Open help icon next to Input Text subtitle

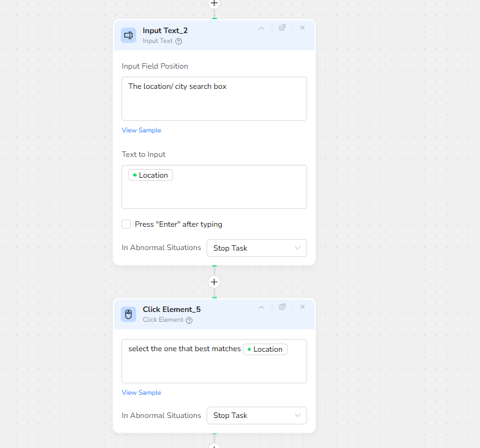[x=178, y=41]
